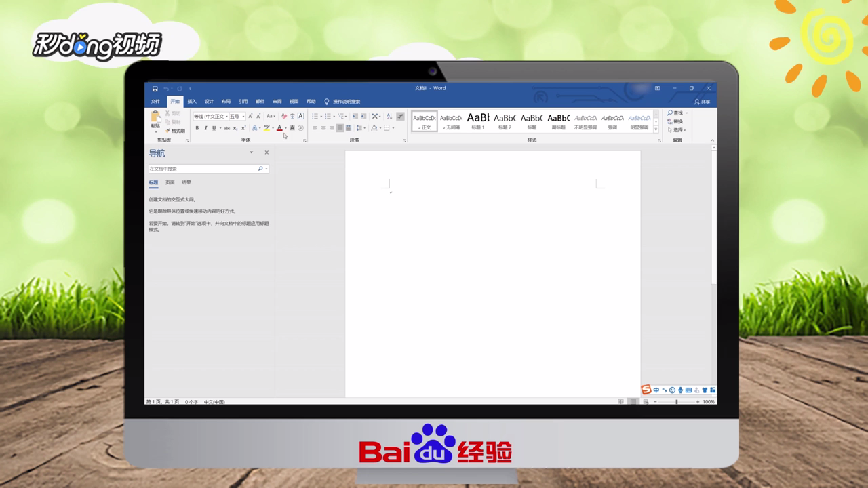Click the Undo arrow icon
The width and height of the screenshot is (868, 488).
tap(166, 89)
